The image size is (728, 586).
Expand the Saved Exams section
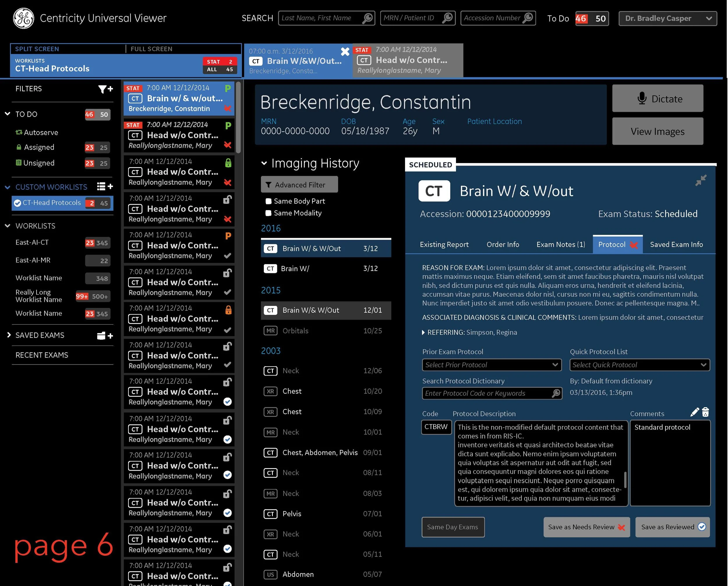pos(9,335)
